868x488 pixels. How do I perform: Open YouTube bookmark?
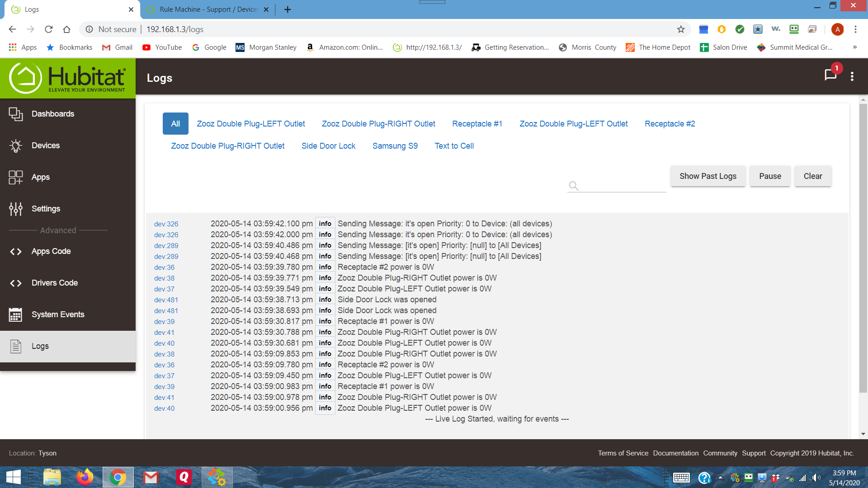click(x=162, y=47)
